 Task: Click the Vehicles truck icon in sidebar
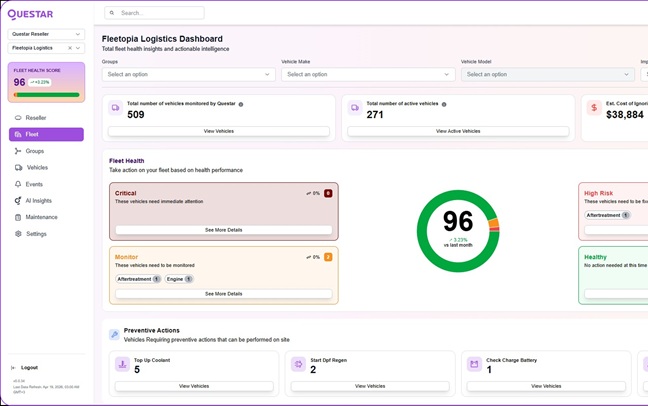[18, 167]
